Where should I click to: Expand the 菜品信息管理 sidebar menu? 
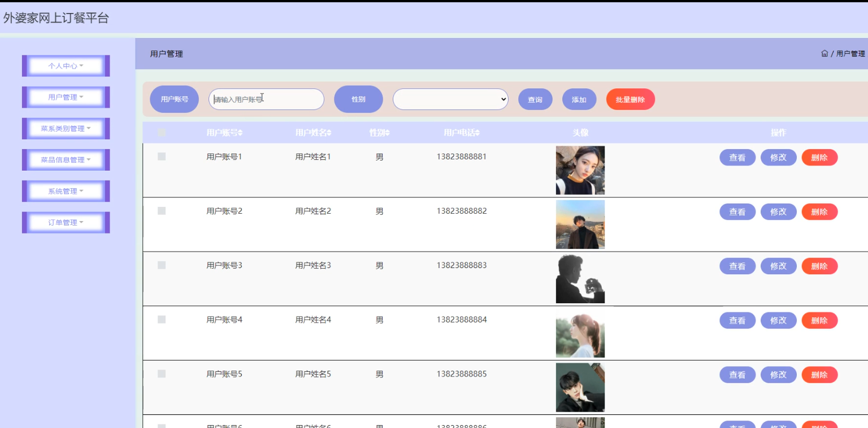[66, 160]
